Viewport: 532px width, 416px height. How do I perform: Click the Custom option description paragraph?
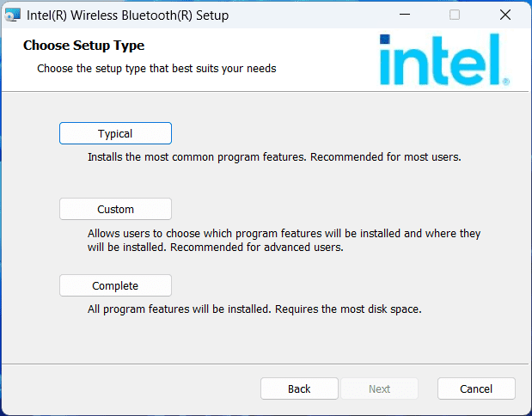click(284, 240)
